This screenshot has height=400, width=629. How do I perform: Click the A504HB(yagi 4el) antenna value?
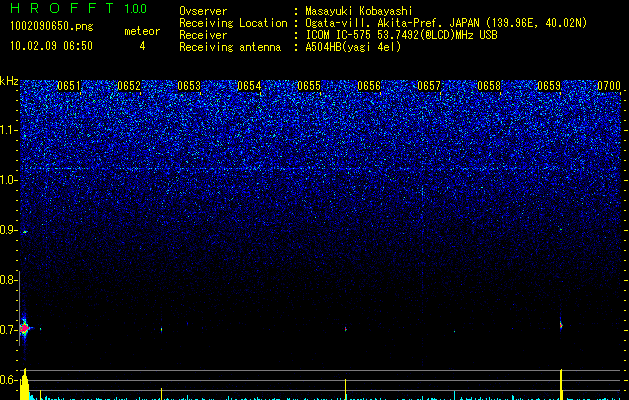[353, 47]
